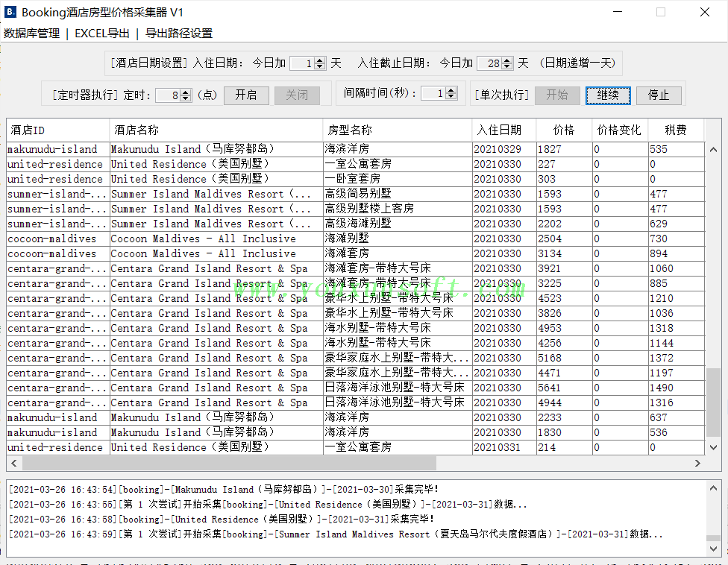Viewport: 728px width, 565px height.
Task: Click the 高级海滩别墅 room type cell
Action: [398, 224]
